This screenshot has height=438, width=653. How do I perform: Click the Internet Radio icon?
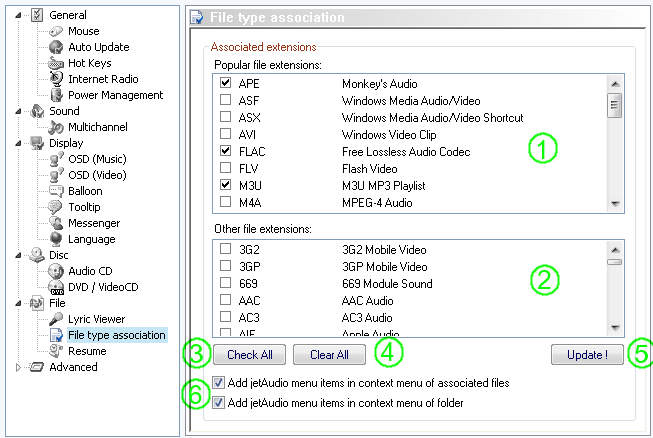tap(56, 79)
